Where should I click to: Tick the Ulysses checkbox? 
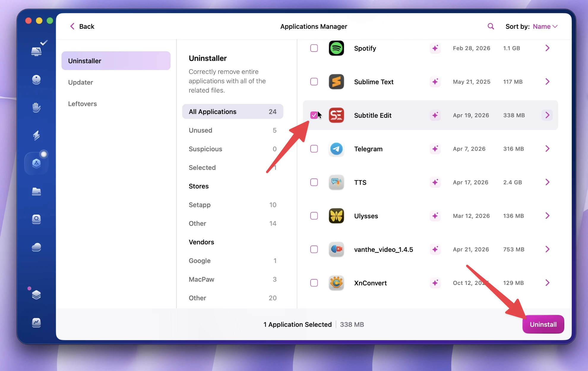314,216
